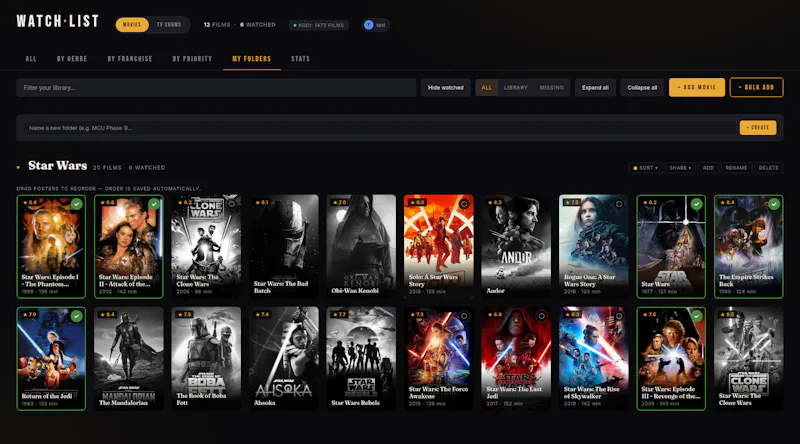This screenshot has width=800, height=444.
Task: Select the My Folders tab
Action: coord(252,59)
